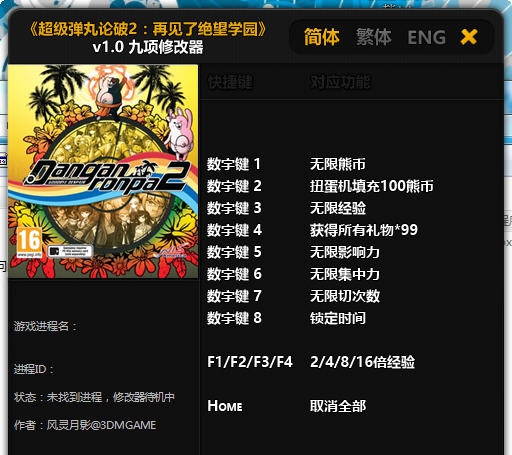Select the 扭蛋机填充100熊币 function
512x455 pixels.
tap(372, 186)
